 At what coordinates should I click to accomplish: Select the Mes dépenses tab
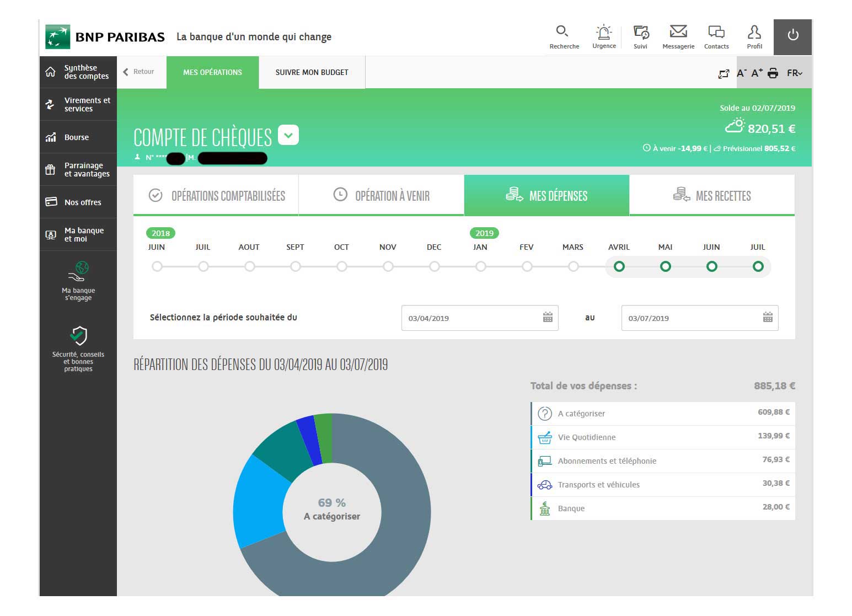click(x=546, y=195)
